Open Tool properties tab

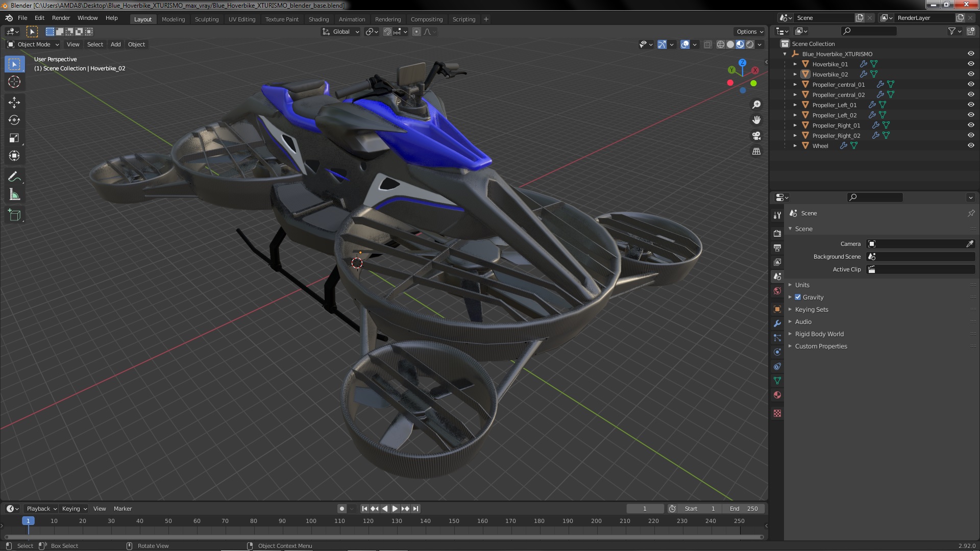pyautogui.click(x=777, y=215)
